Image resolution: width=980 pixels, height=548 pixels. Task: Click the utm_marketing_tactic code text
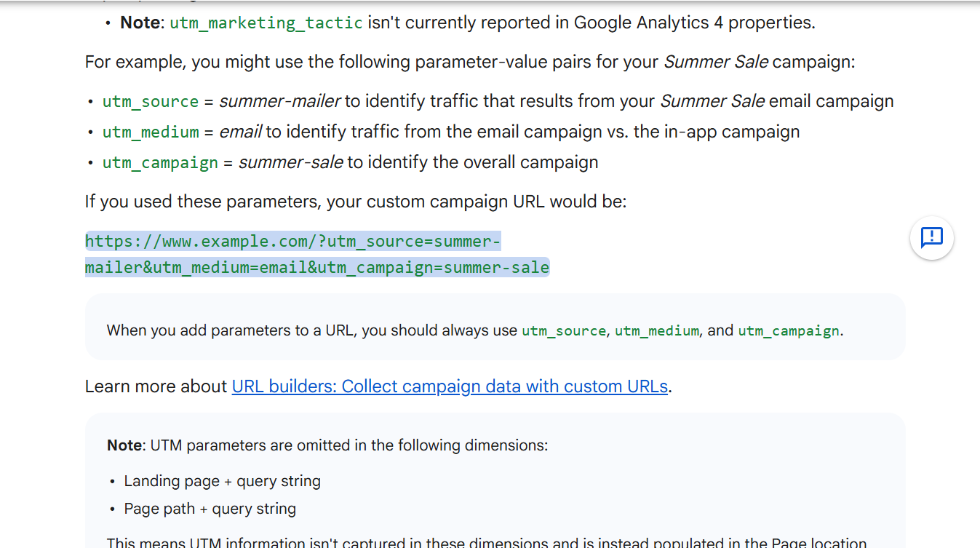tap(266, 23)
